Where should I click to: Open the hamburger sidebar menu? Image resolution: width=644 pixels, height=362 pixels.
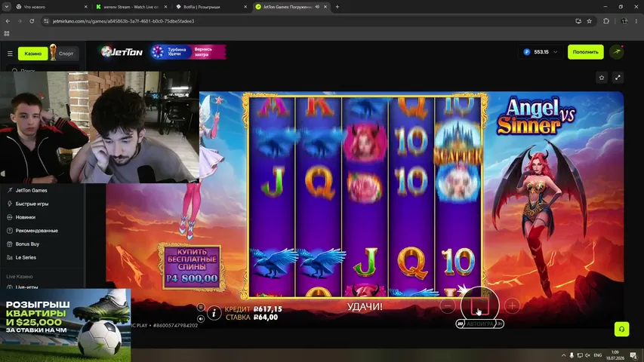pos(10,54)
